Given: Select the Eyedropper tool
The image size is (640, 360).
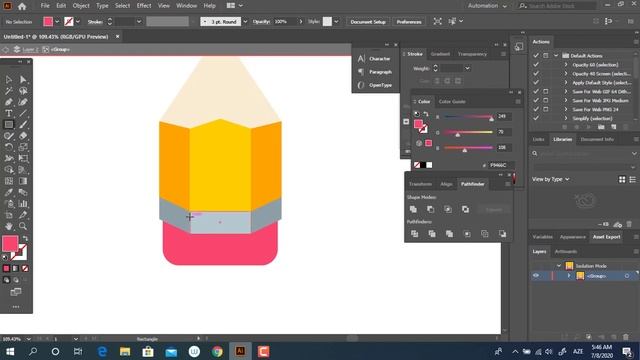Looking at the screenshot, I should click(9, 192).
